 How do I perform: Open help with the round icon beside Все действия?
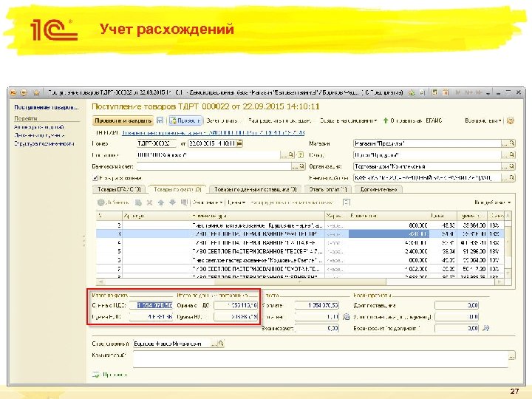click(511, 120)
